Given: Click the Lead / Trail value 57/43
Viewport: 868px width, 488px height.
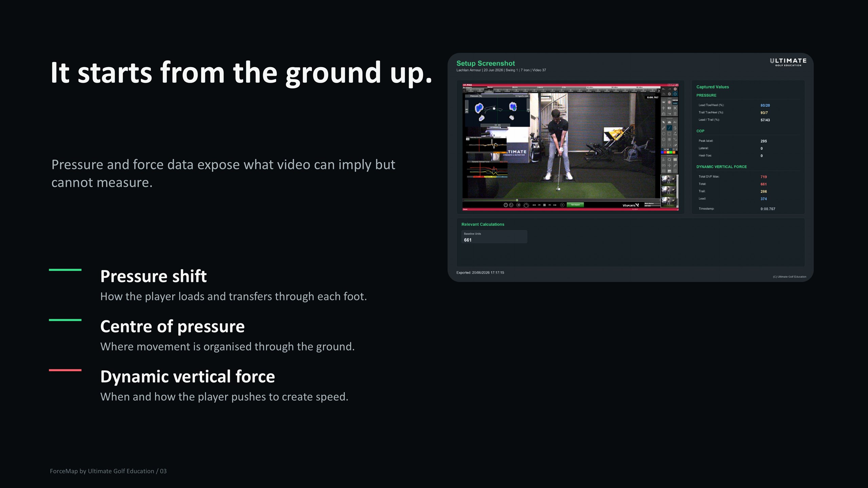Looking at the screenshot, I should [x=765, y=120].
